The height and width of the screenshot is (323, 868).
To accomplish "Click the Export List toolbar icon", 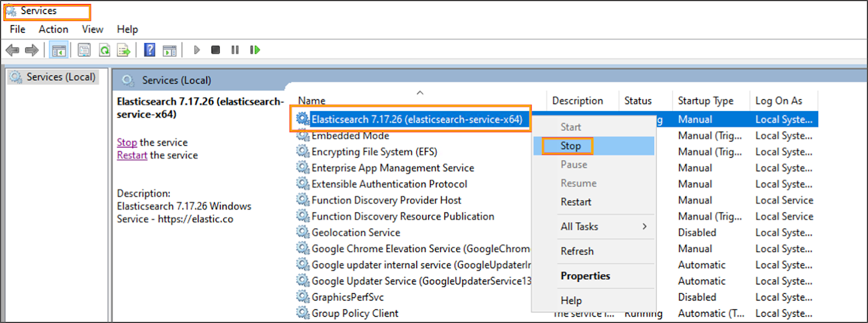I will 124,50.
